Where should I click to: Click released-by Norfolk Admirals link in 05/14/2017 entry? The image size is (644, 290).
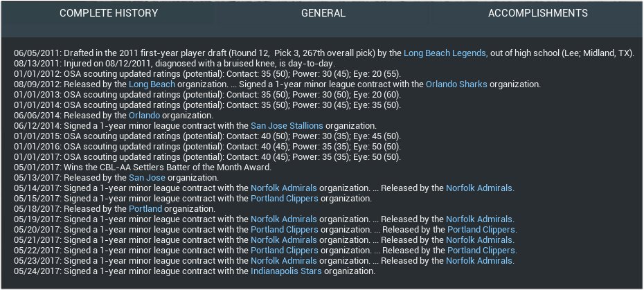point(480,188)
